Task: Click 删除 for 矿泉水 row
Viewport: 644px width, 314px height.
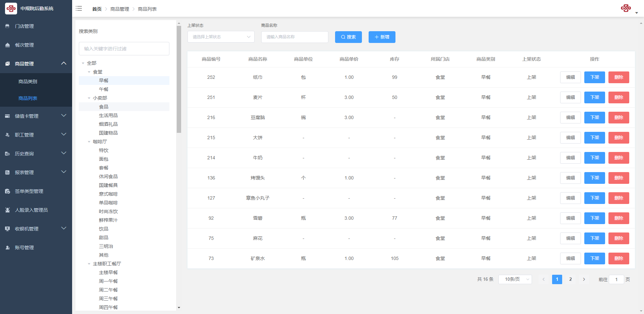Action: pyautogui.click(x=619, y=258)
